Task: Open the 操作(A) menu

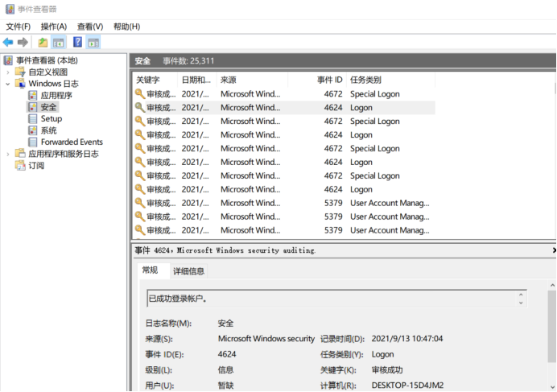Action: [54, 27]
